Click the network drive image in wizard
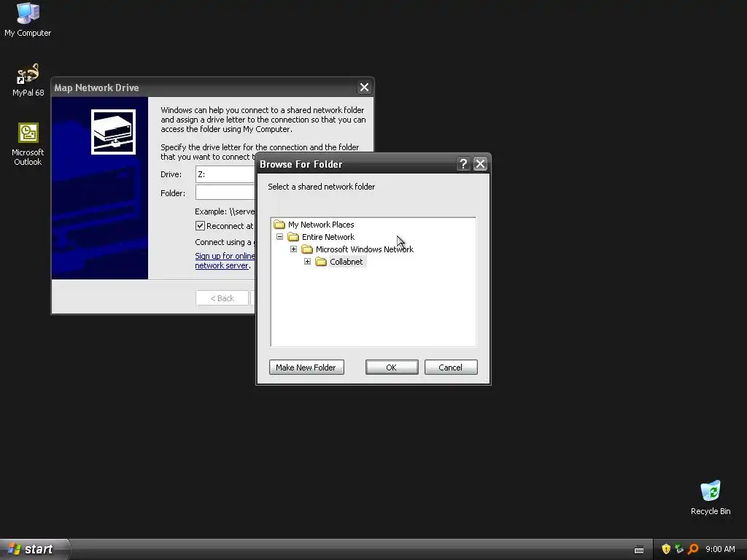 tap(113, 132)
